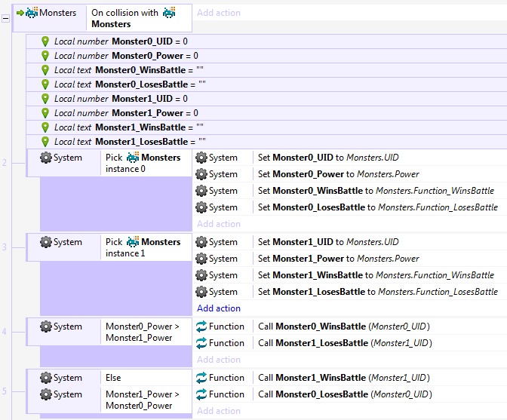Screen dimensions: 507x420
Task: Select the Monster0_UID local variable pin icon
Action: coord(45,41)
